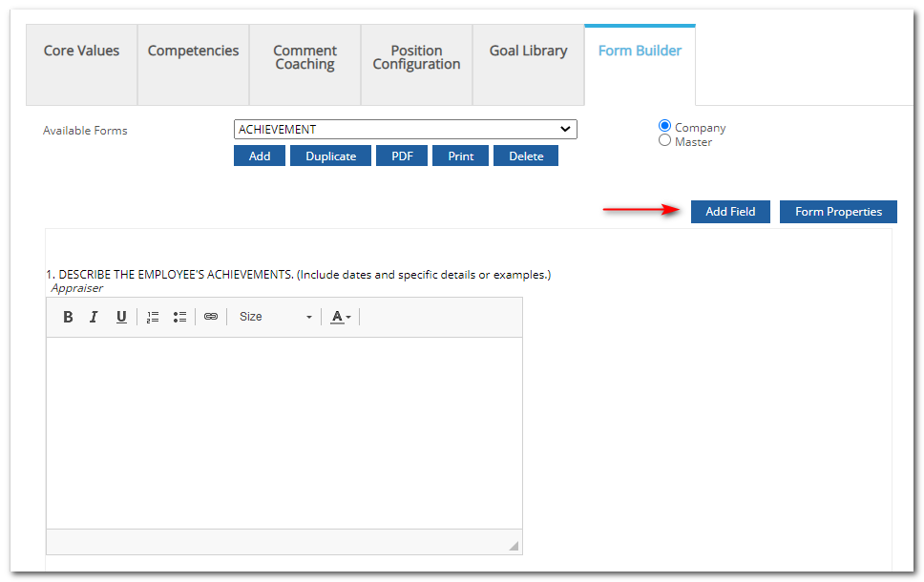The width and height of the screenshot is (924, 582).
Task: Click inside the Appraiser text editor area
Action: click(x=283, y=429)
